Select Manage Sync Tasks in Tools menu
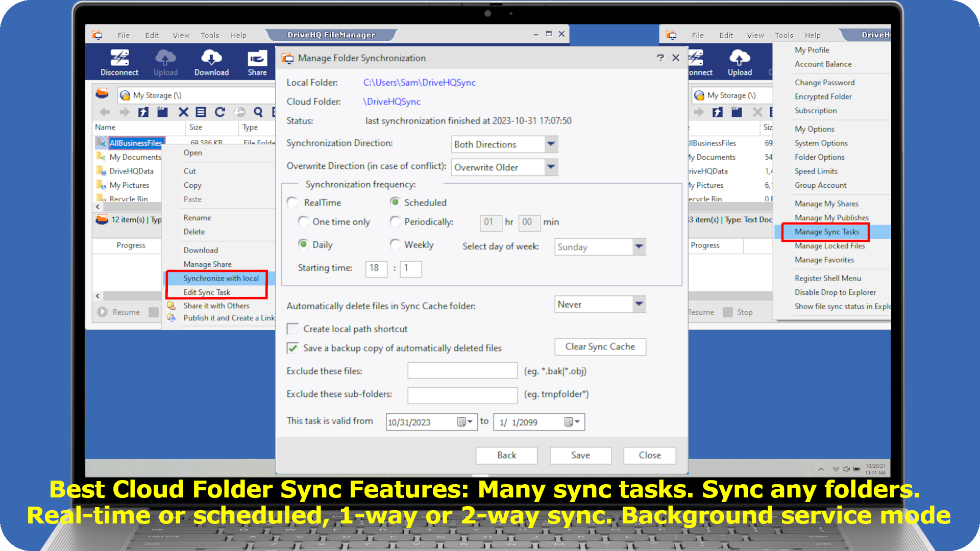The height and width of the screenshot is (551, 980). tap(826, 232)
